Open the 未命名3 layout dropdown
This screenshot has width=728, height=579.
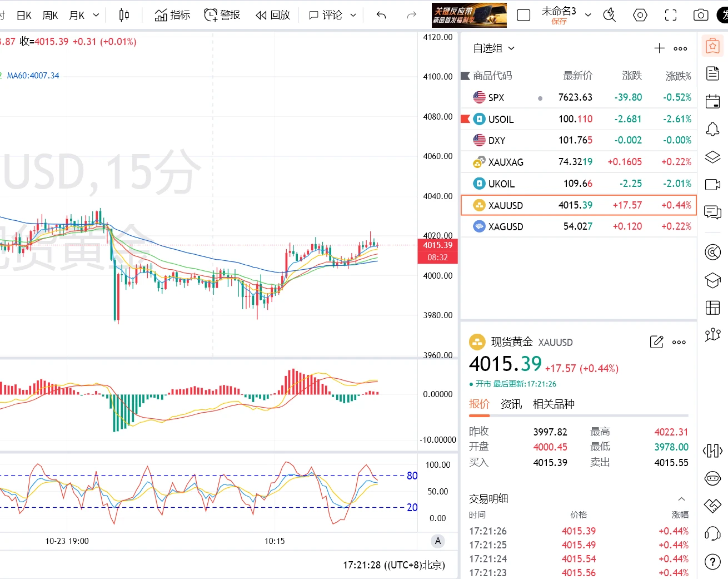click(588, 15)
